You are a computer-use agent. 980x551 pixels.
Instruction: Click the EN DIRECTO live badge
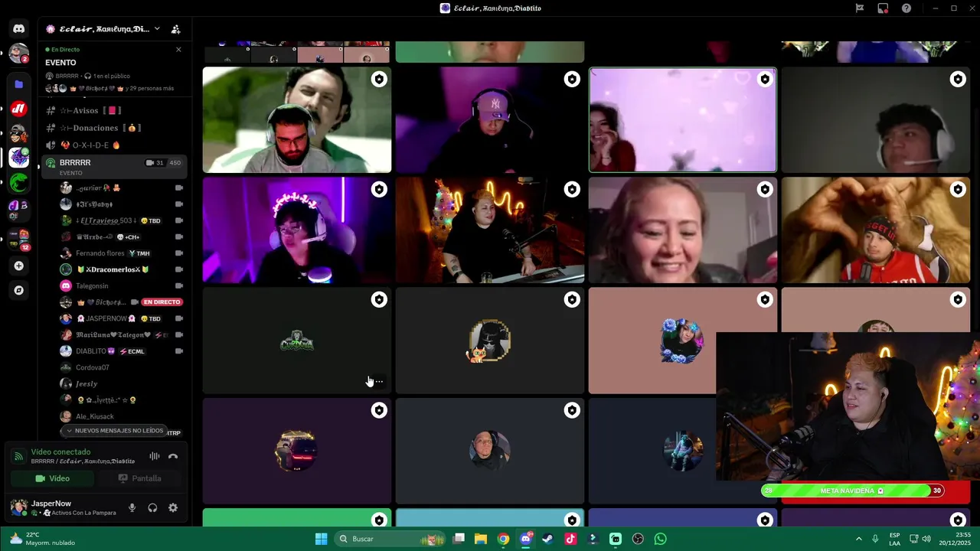click(x=162, y=302)
